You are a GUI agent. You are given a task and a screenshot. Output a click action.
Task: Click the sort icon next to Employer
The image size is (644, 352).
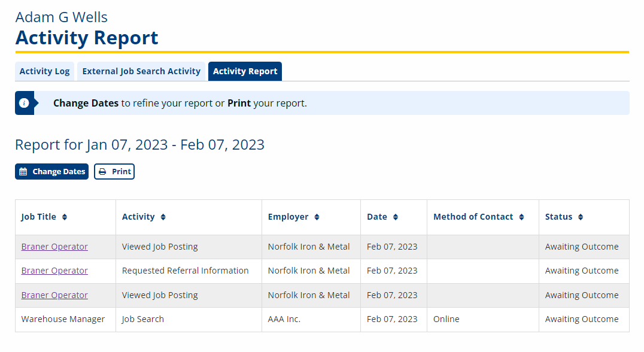[x=317, y=217]
